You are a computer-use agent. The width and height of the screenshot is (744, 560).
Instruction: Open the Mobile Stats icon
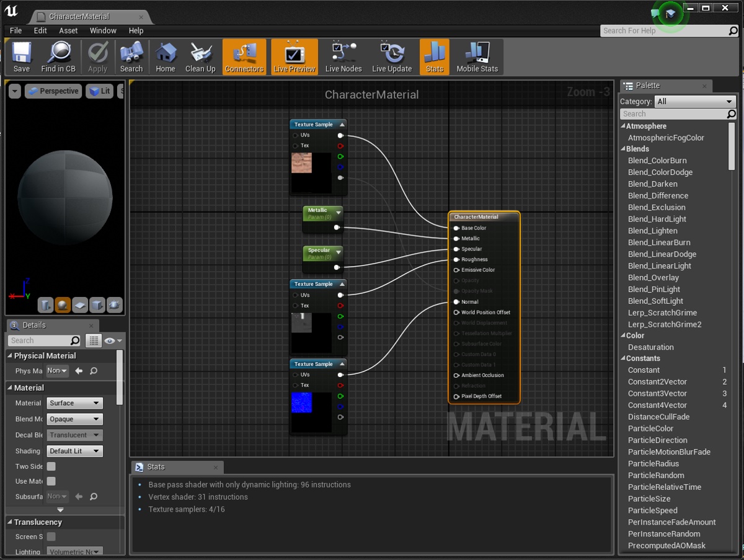click(x=477, y=57)
